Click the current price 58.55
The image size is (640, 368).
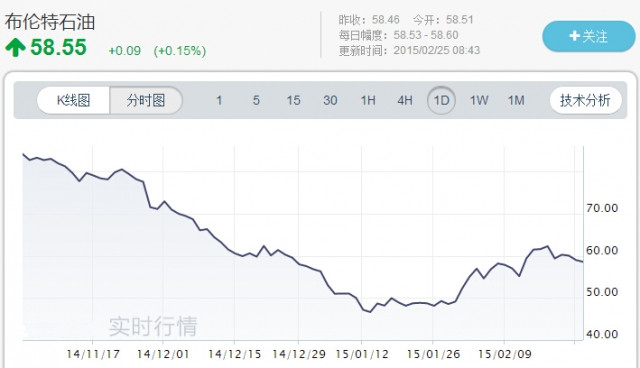tap(58, 47)
